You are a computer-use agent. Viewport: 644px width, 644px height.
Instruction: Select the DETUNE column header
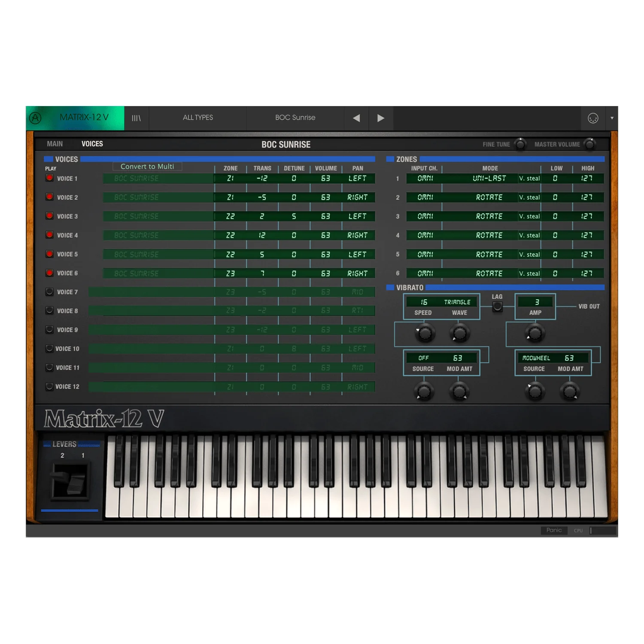(x=294, y=168)
